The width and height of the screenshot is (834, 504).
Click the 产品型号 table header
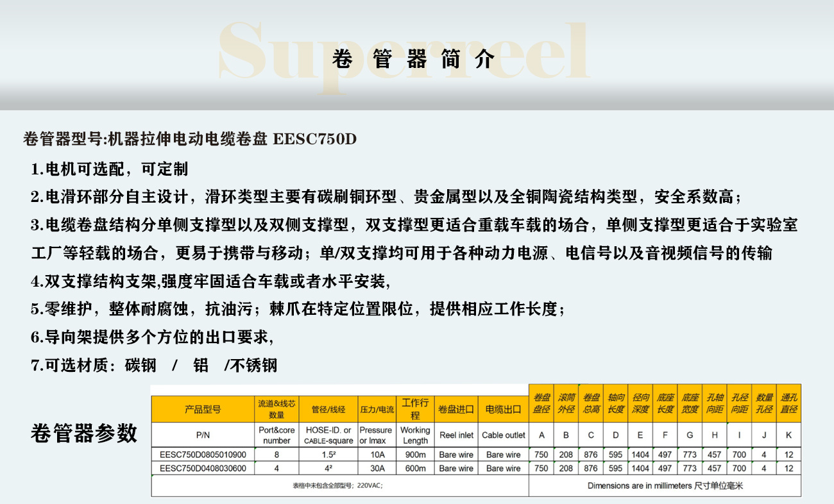pyautogui.click(x=203, y=409)
